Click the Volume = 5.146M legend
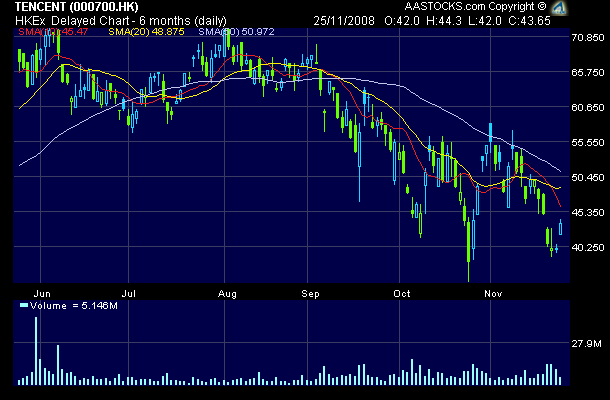 [69, 306]
